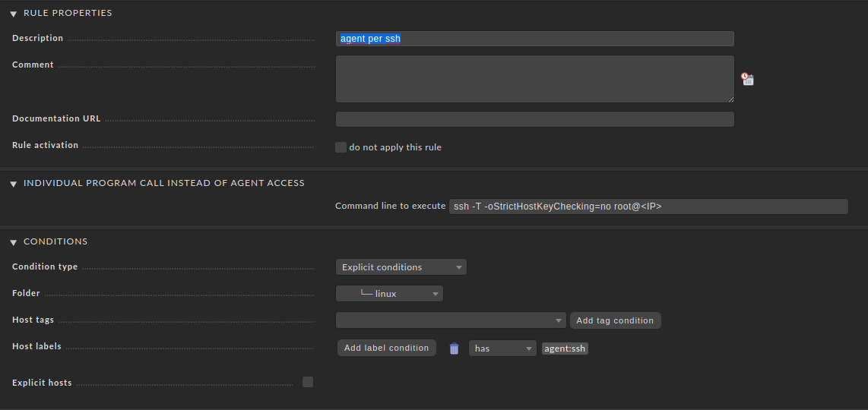Collapse Individual Program Call section arrow
The image size is (868, 410).
coord(13,184)
